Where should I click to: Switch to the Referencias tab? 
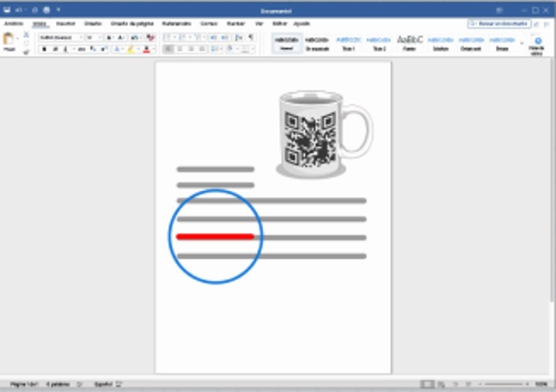[x=174, y=24]
